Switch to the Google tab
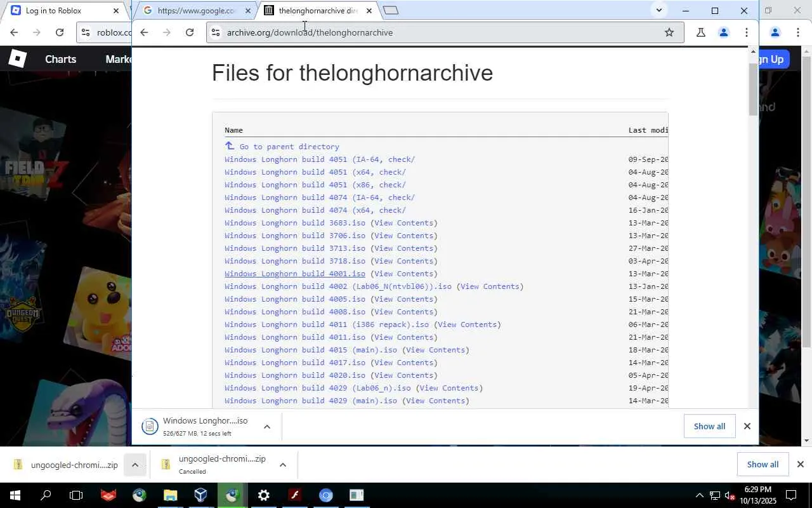 click(196, 11)
